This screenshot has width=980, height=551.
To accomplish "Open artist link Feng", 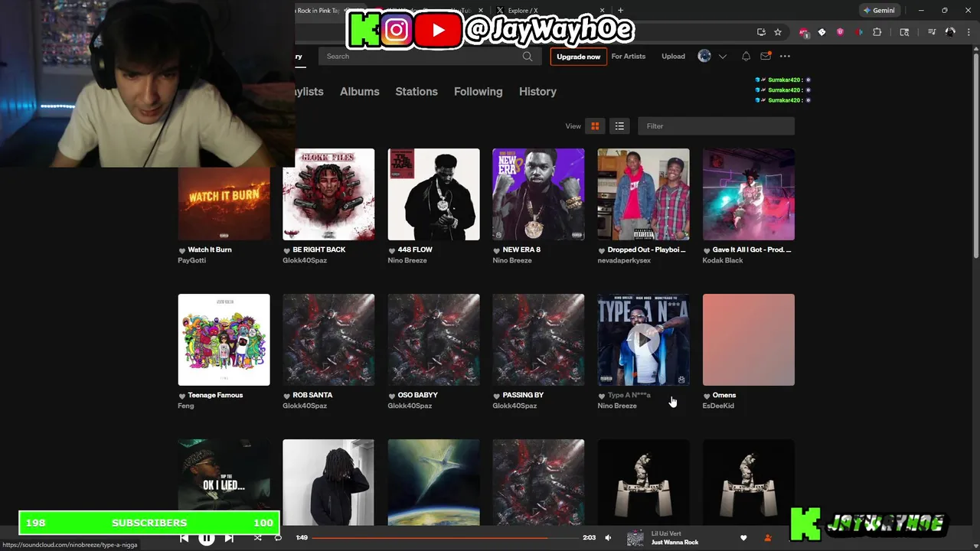I will coord(185,406).
